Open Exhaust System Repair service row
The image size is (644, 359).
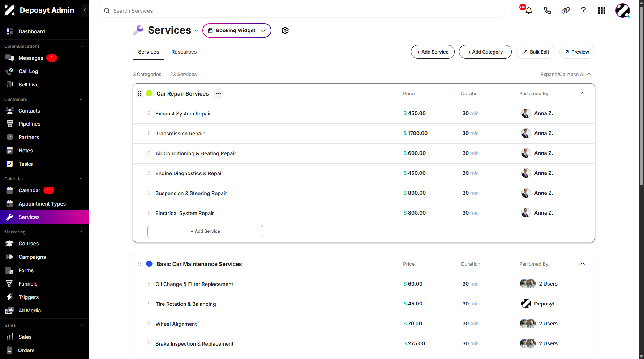[x=364, y=114]
